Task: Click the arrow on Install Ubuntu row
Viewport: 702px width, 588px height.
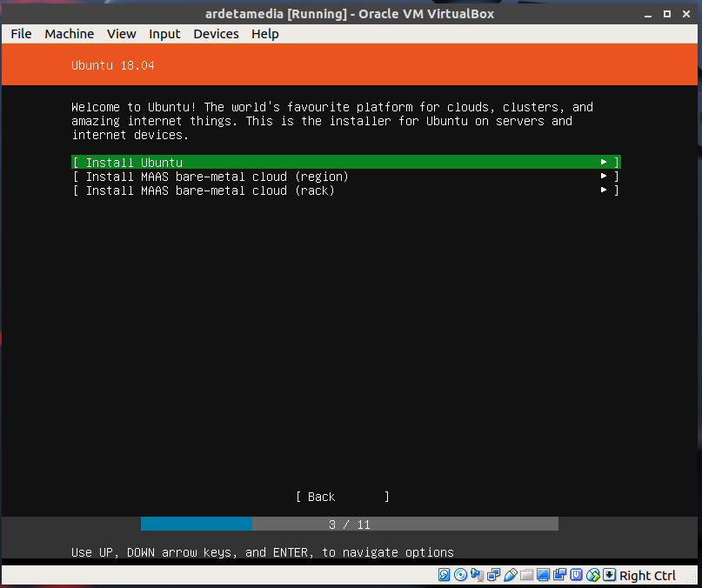Action: pos(604,163)
